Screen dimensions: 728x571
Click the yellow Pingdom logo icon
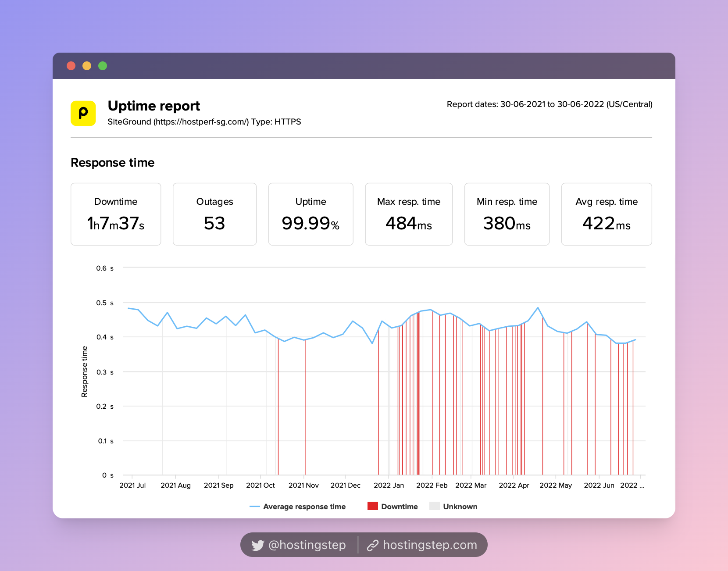click(x=83, y=114)
